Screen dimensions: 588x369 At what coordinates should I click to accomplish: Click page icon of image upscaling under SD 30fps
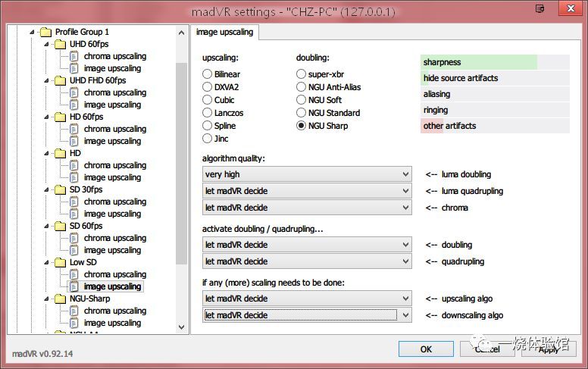73,214
